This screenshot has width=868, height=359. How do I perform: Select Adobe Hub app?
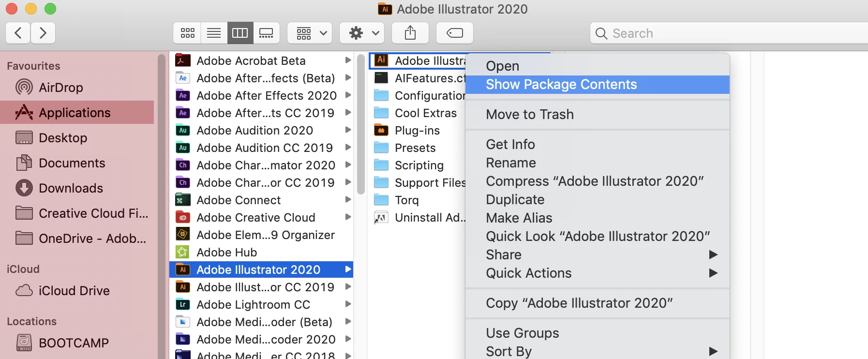[261, 252]
